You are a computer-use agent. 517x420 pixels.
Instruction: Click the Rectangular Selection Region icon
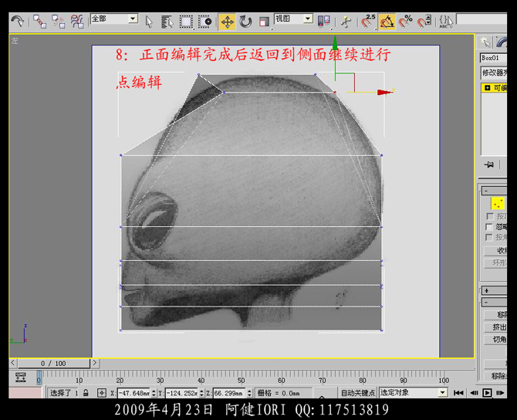186,22
